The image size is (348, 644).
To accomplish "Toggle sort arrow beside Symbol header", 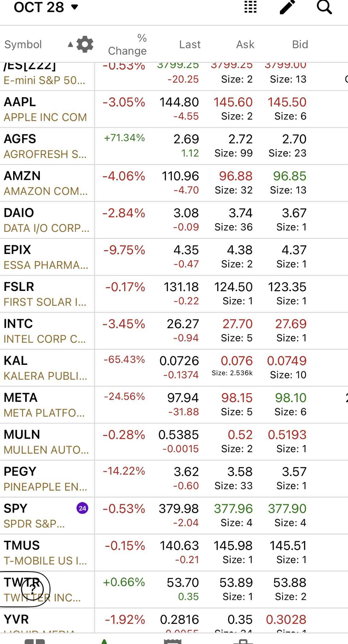I will pos(70,44).
